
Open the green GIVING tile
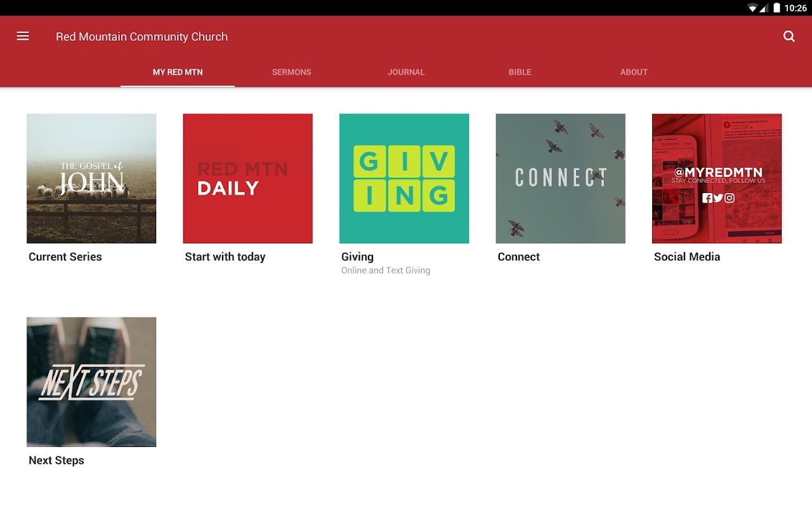point(404,178)
